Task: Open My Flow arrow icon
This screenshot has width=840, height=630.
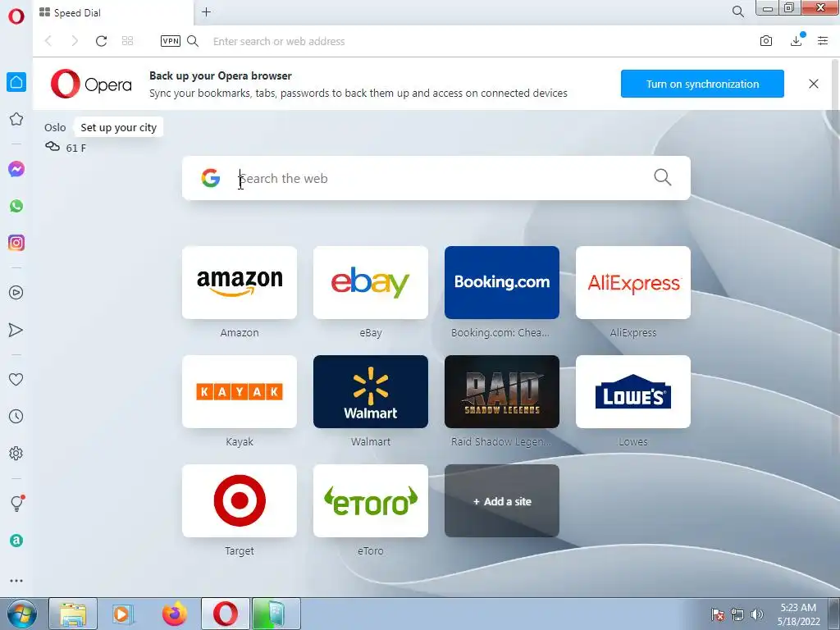Action: (16, 330)
